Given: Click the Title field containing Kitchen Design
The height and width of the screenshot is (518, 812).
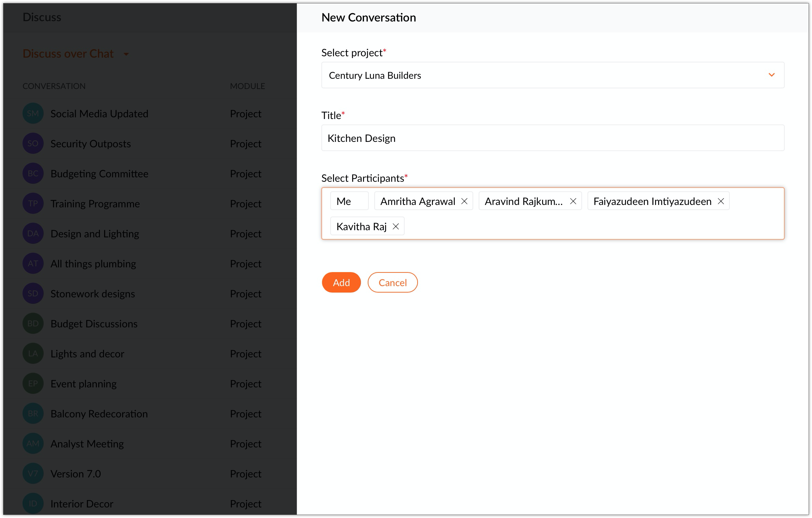Looking at the screenshot, I should point(553,138).
